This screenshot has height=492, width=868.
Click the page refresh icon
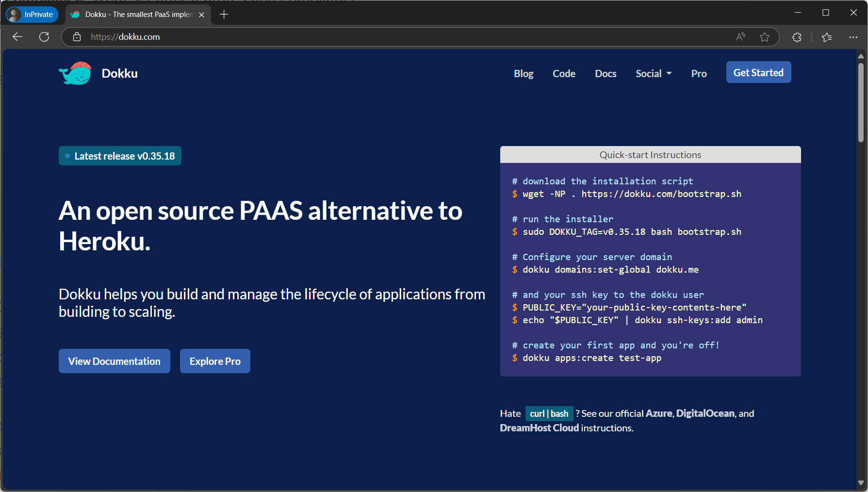tap(44, 36)
